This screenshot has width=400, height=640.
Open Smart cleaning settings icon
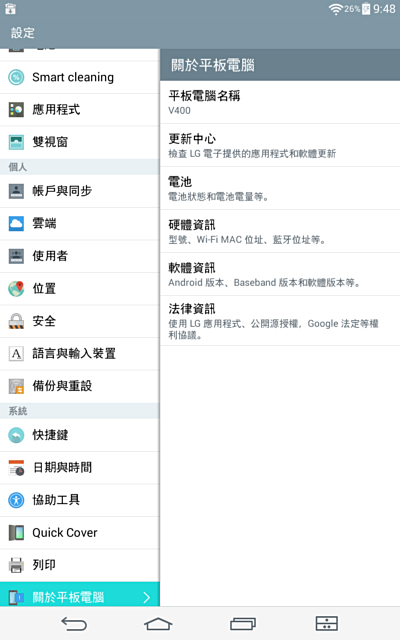[x=16, y=77]
